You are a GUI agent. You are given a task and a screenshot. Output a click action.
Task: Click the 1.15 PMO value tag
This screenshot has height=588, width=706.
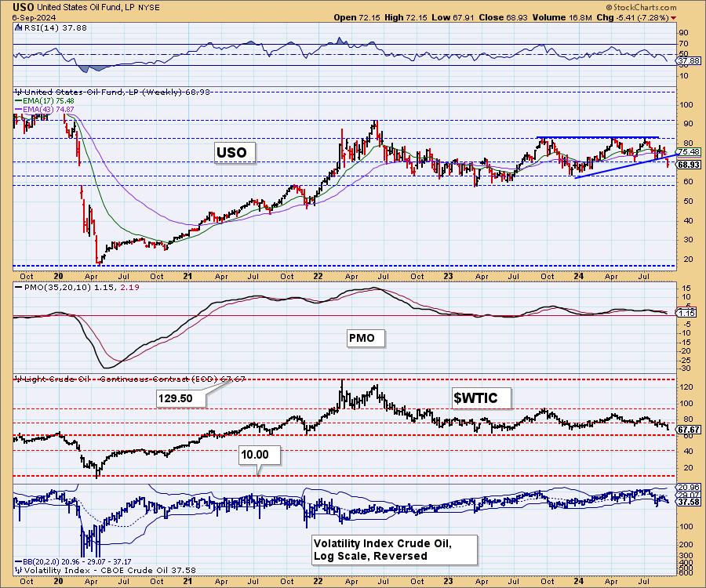pos(687,313)
